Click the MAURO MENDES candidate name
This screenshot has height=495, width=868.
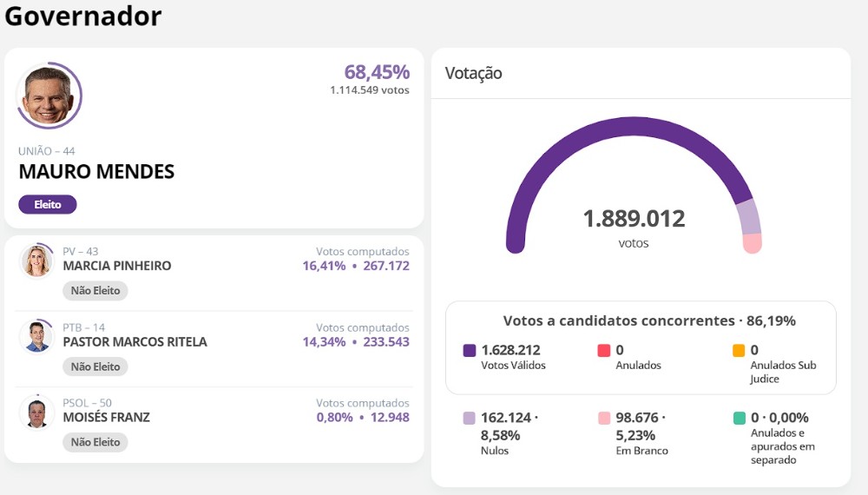pyautogui.click(x=96, y=172)
